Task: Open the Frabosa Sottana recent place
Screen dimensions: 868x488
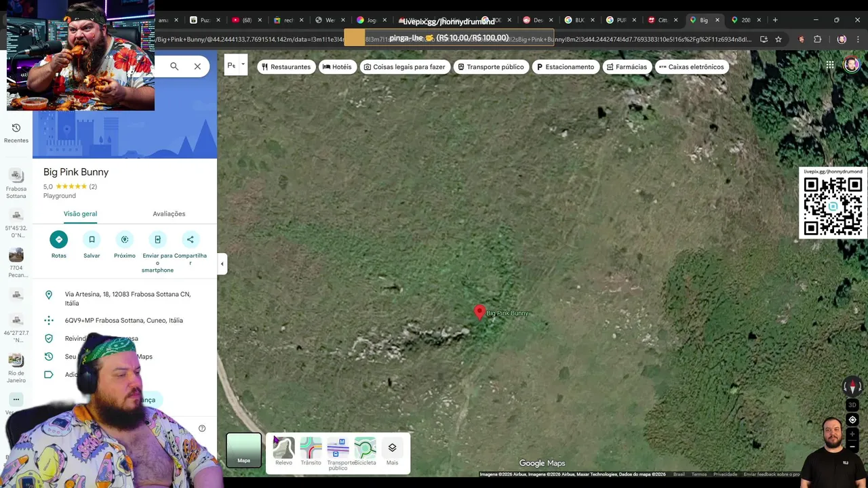Action: [x=16, y=184]
